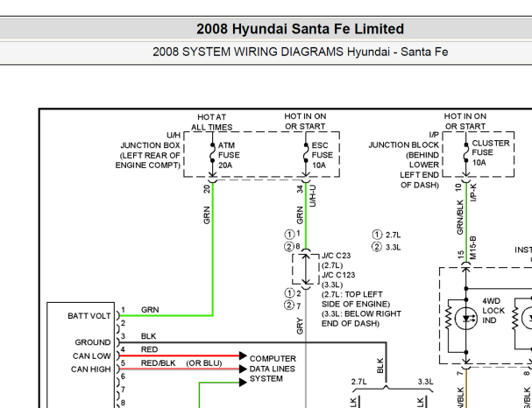Click the '(3.3L: BELOW RIGHT END OF DASH)' location note
This screenshot has width=532, height=408.
click(361, 319)
